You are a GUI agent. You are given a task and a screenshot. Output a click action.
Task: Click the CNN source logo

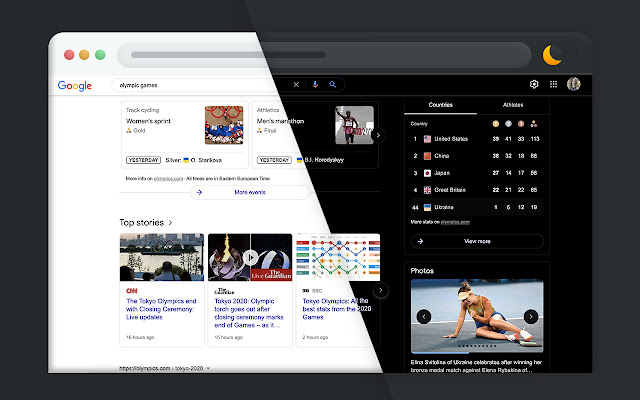coord(131,291)
